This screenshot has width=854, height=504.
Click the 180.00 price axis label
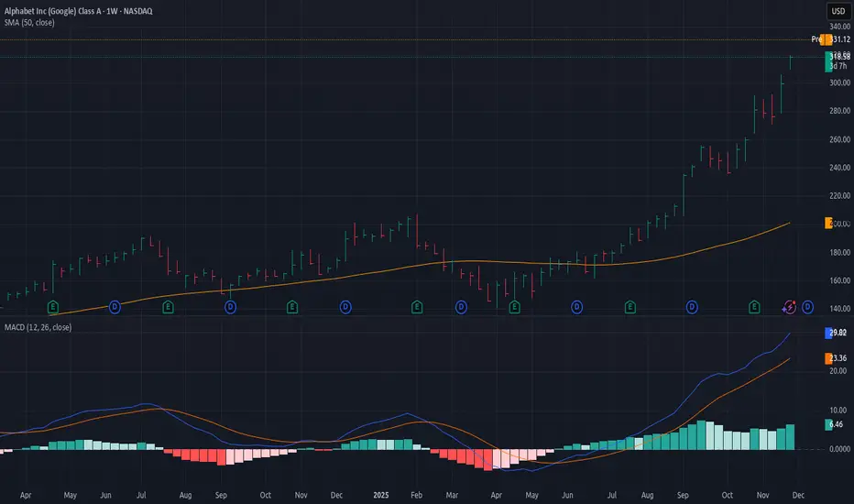pyautogui.click(x=839, y=252)
